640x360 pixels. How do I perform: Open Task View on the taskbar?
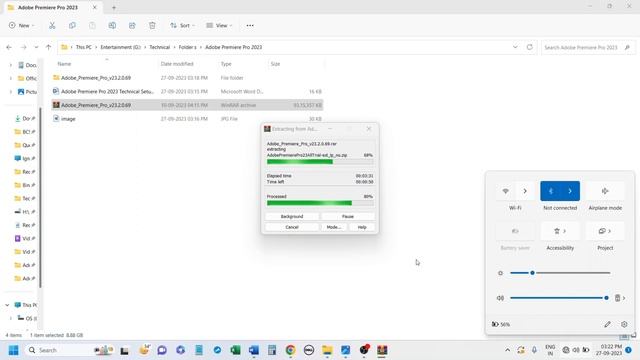(x=124, y=350)
